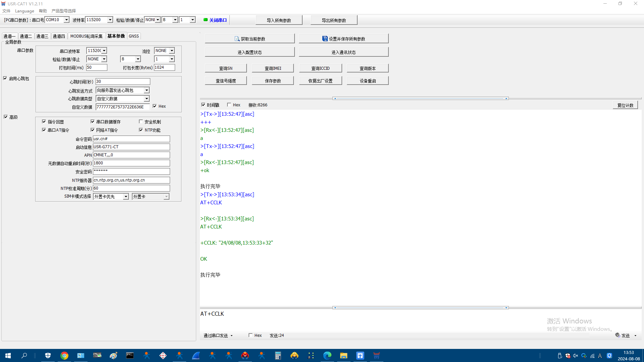Open Microsoft Edge from taskbar
The width and height of the screenshot is (644, 362).
tap(327, 356)
